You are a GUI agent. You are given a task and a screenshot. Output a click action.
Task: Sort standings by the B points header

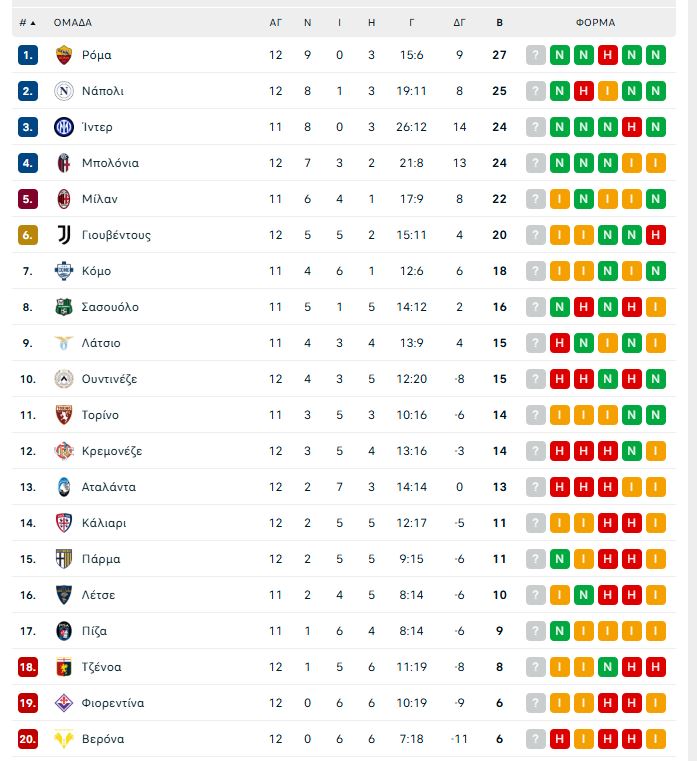pyautogui.click(x=499, y=22)
